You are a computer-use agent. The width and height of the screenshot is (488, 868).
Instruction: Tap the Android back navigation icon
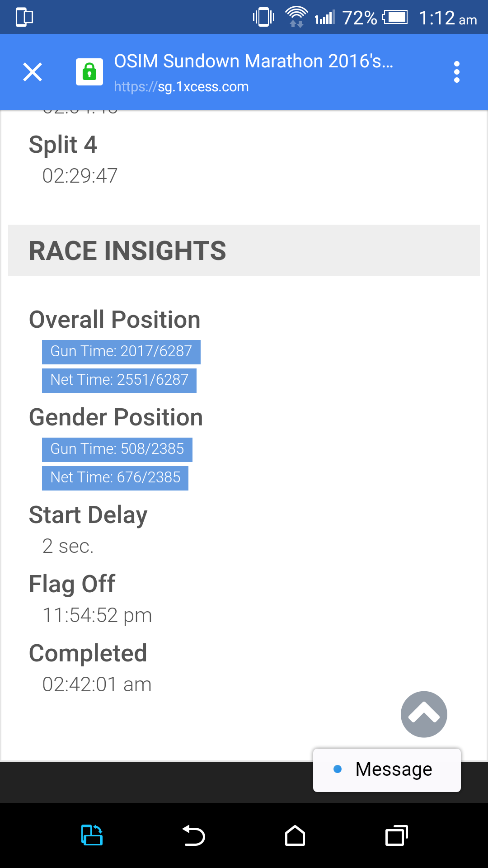pos(193,835)
